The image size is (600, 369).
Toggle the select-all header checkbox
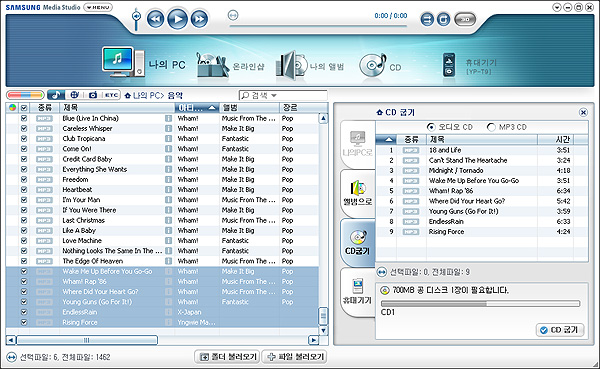(24, 108)
